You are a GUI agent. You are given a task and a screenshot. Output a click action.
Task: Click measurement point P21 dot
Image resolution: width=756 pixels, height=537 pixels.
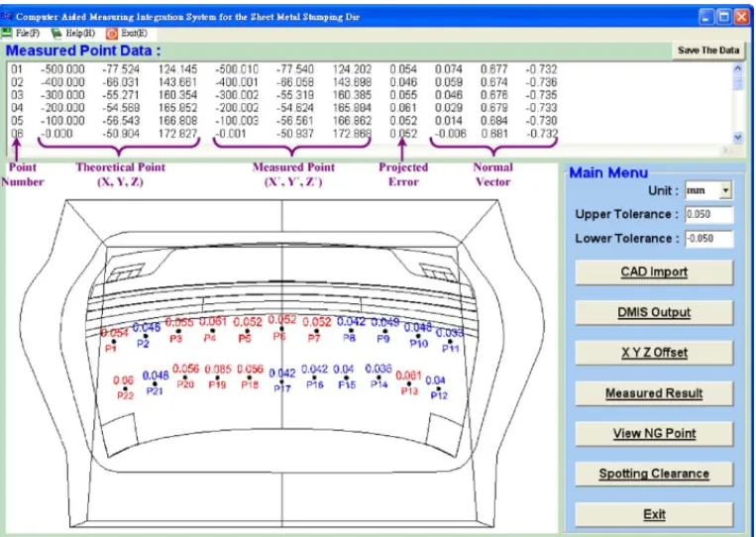click(155, 383)
